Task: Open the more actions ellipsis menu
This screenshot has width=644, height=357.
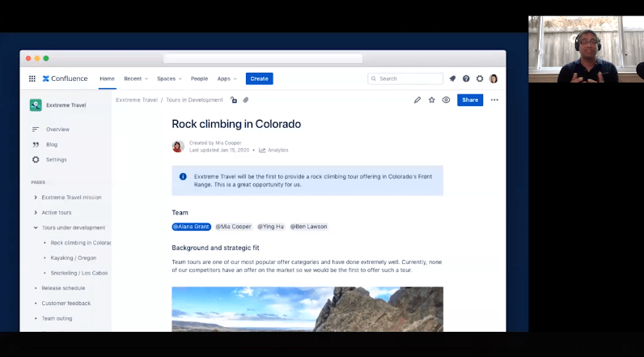Action: tap(494, 100)
